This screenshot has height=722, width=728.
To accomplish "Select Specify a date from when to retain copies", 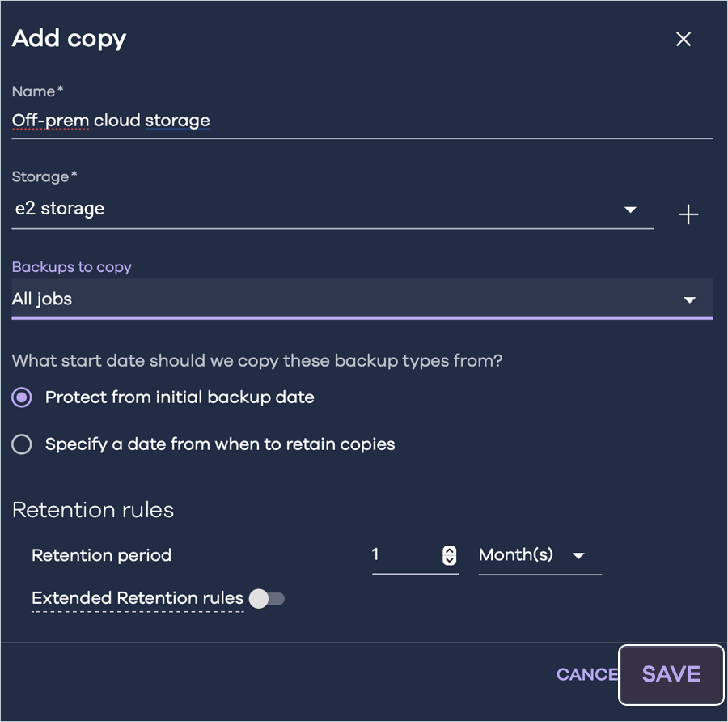I will (x=22, y=444).
